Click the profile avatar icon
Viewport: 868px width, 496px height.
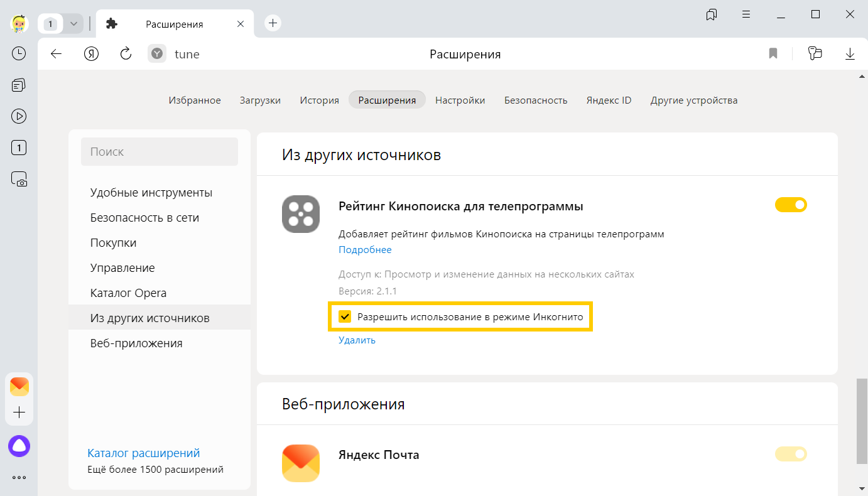click(x=19, y=24)
